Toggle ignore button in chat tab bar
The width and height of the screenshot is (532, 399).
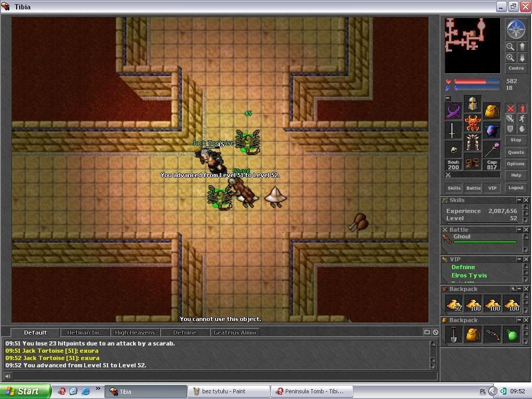coord(436,332)
